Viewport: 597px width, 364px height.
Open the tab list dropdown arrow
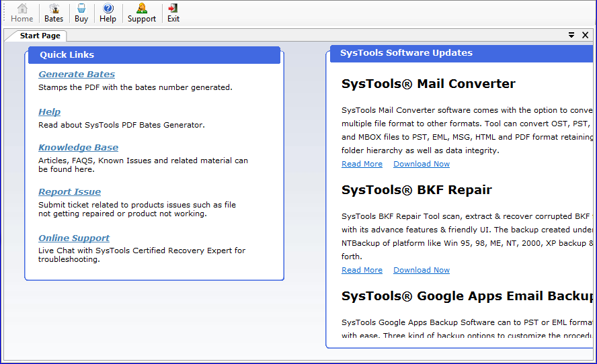tap(571, 35)
